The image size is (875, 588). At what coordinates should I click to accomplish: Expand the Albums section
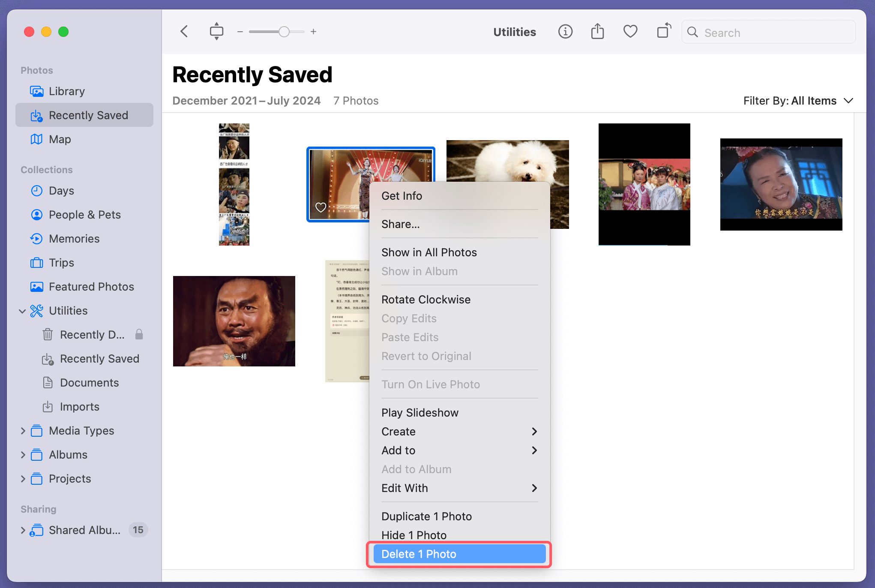tap(23, 454)
